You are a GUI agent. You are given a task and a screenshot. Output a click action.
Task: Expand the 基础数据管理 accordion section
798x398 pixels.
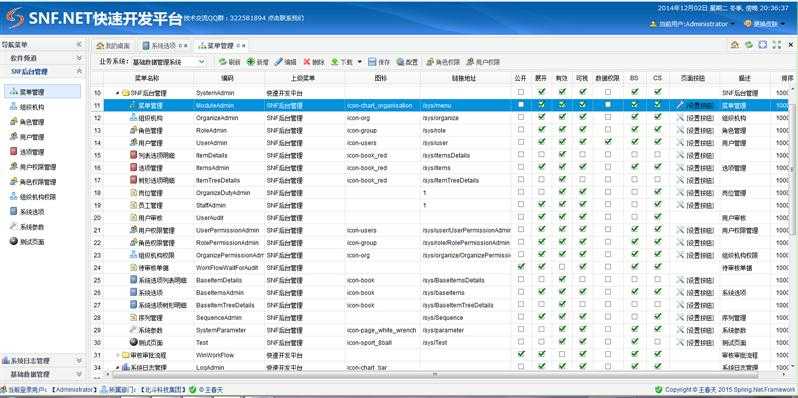pyautogui.click(x=79, y=374)
